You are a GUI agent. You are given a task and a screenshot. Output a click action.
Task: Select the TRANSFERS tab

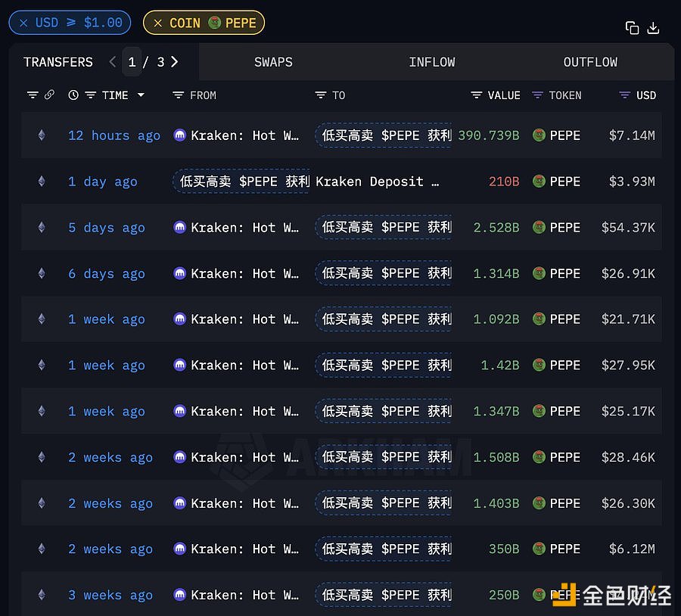58,62
